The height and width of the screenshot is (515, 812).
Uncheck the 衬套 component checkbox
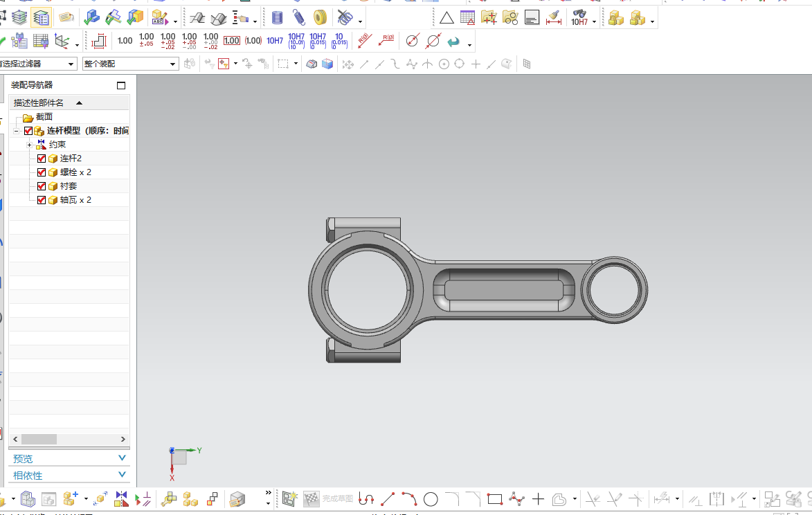click(x=42, y=186)
